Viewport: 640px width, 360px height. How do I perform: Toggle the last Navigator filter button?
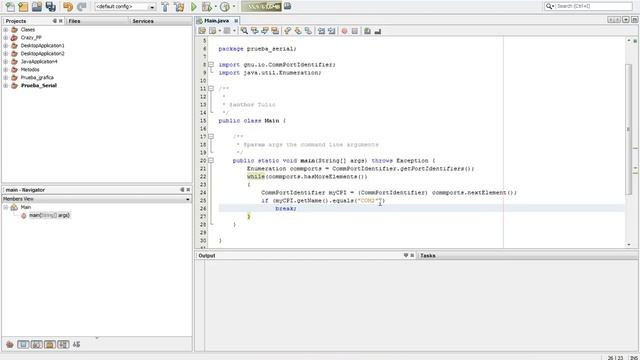point(63,344)
